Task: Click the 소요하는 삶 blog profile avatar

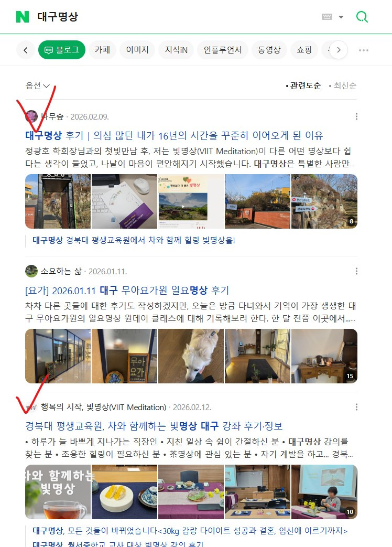Action: coord(31,271)
